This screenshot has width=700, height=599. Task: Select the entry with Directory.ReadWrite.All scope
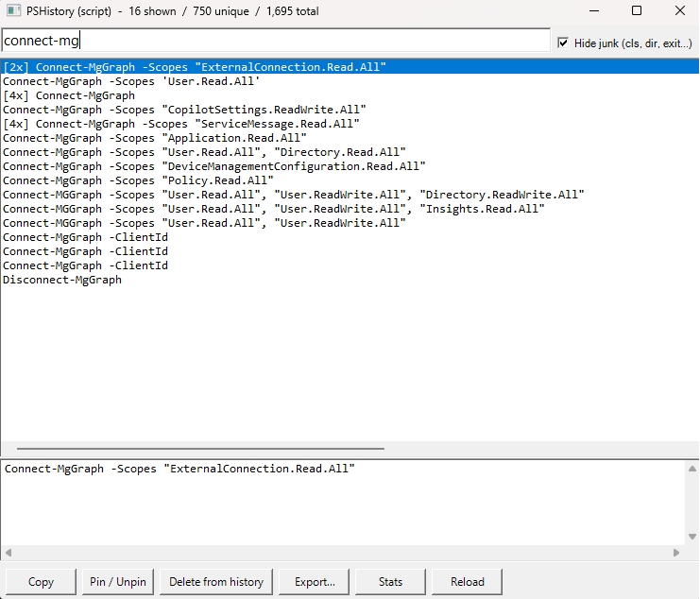(x=350, y=195)
